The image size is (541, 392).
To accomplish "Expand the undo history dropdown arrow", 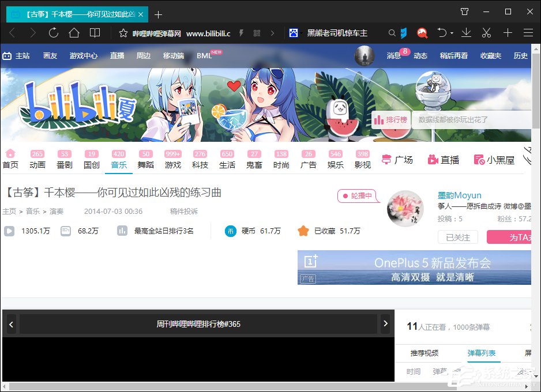I will [452, 33].
